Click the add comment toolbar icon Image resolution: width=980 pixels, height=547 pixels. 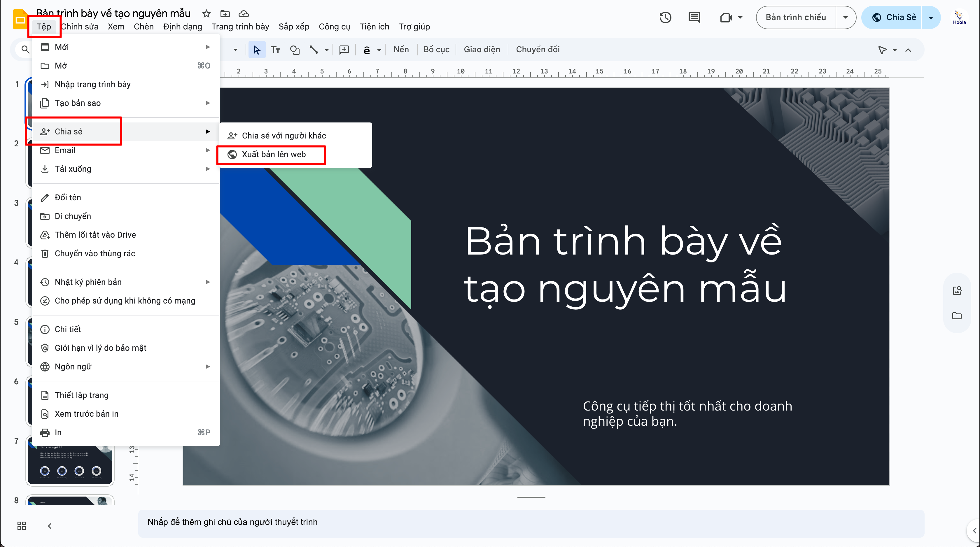[x=344, y=50]
